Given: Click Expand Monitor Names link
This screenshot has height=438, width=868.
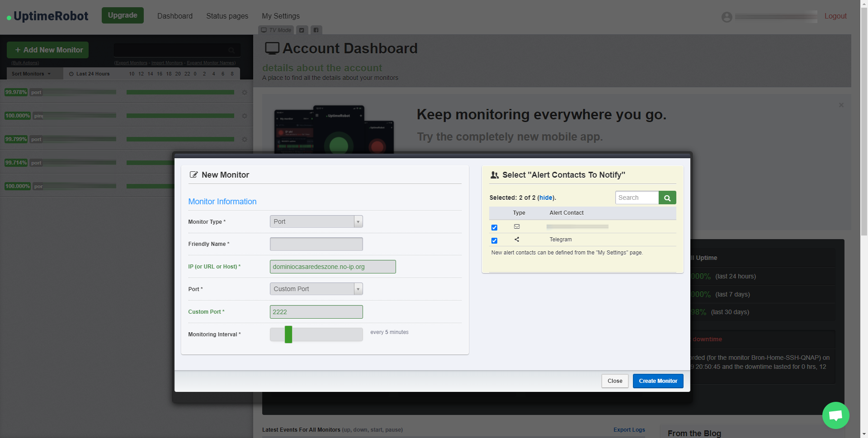Looking at the screenshot, I should [x=211, y=63].
